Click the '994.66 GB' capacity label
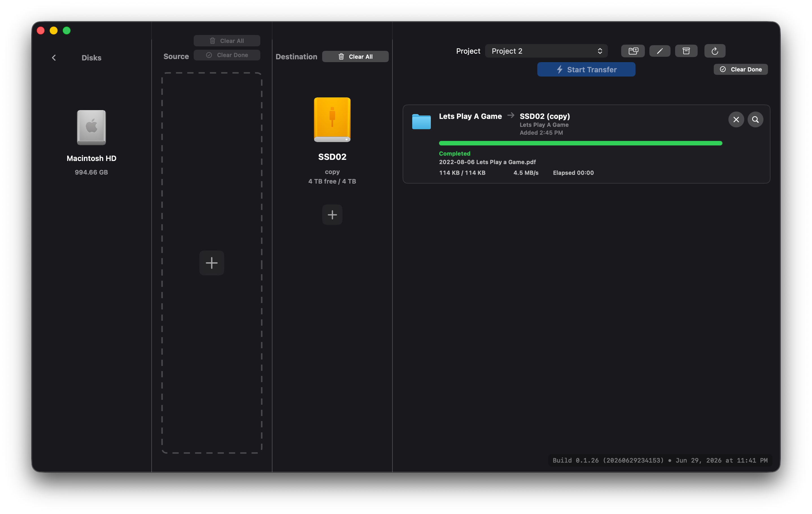Image resolution: width=812 pixels, height=514 pixels. pyautogui.click(x=91, y=172)
